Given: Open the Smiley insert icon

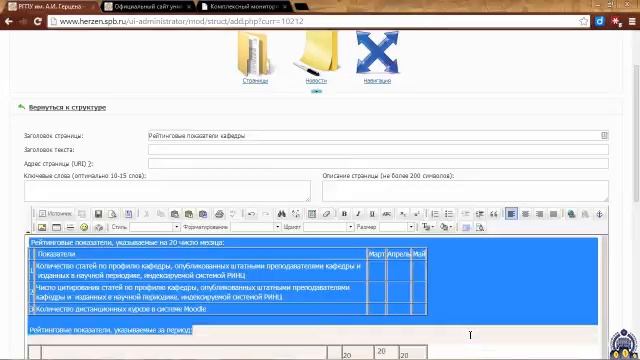Looking at the screenshot, I should tap(84, 227).
